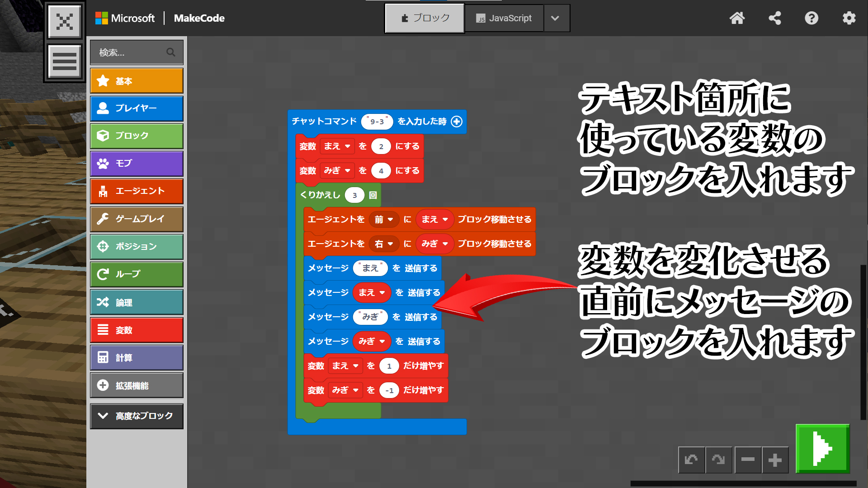Switch to the ブロック editor view
Viewport: 868px width, 488px height.
click(x=425, y=18)
